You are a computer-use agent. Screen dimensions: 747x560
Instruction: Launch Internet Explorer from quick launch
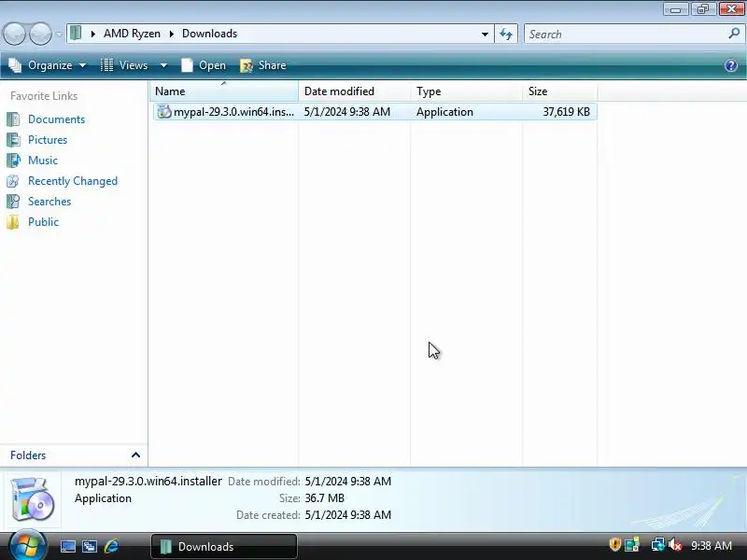111,546
